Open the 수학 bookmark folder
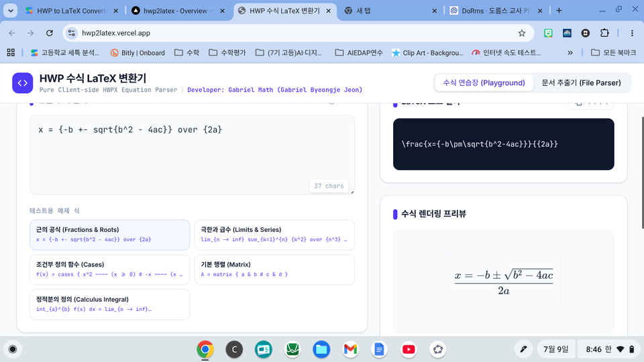The height and width of the screenshot is (362, 644). pos(187,52)
